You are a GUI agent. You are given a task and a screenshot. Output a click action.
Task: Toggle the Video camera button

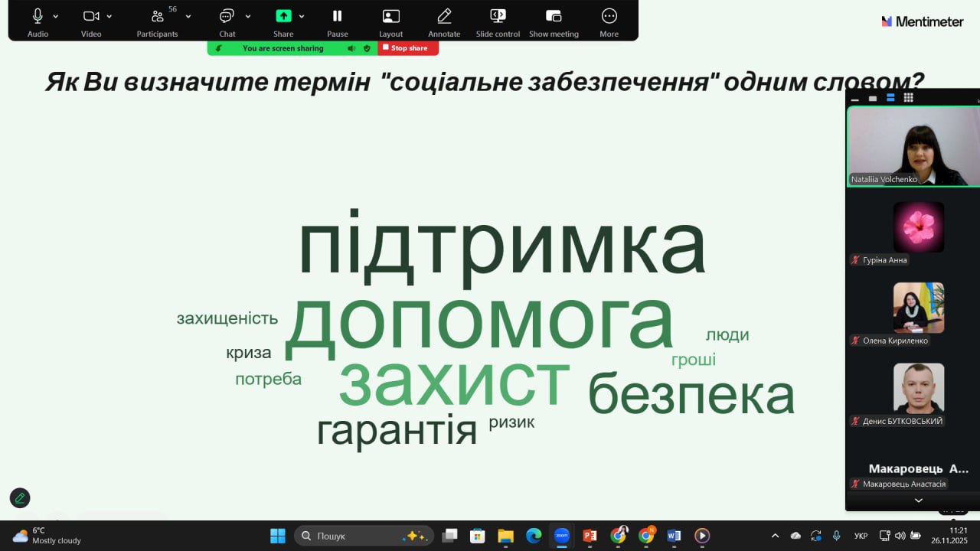click(91, 17)
